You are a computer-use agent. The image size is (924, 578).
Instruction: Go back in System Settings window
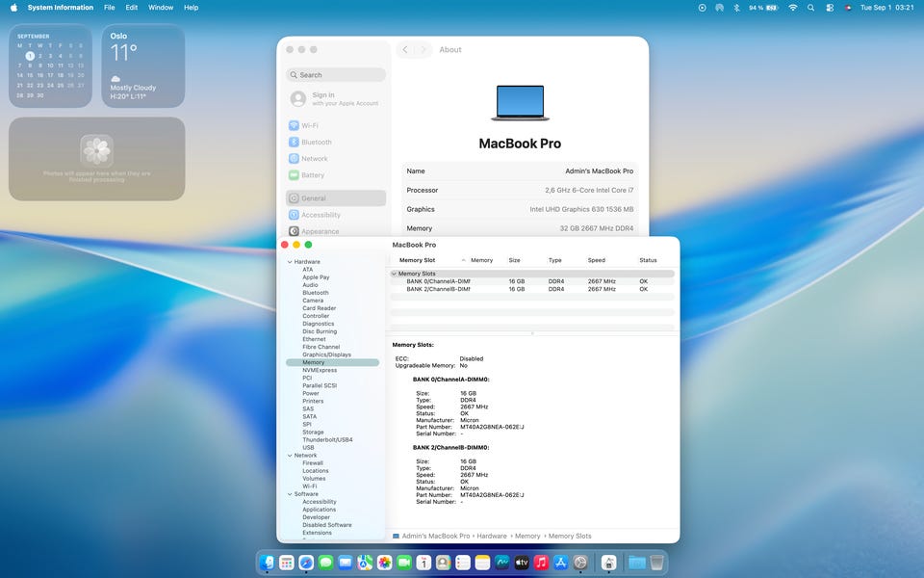[405, 49]
